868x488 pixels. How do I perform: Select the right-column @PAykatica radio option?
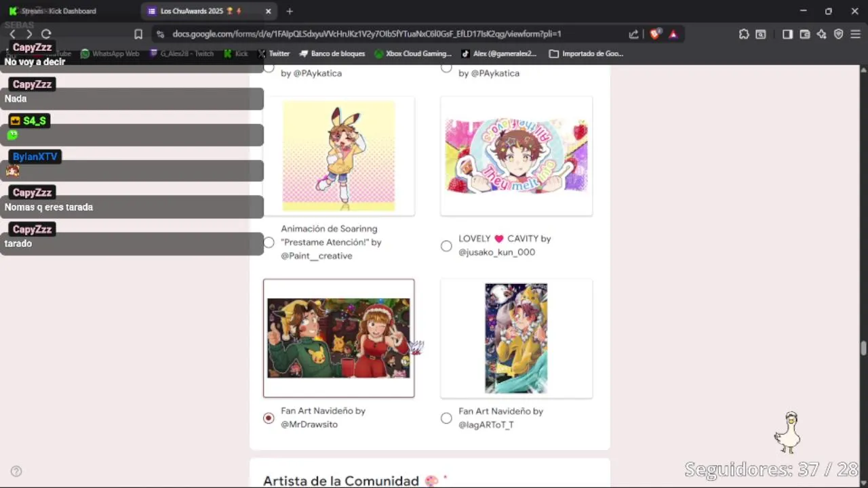[x=446, y=68]
